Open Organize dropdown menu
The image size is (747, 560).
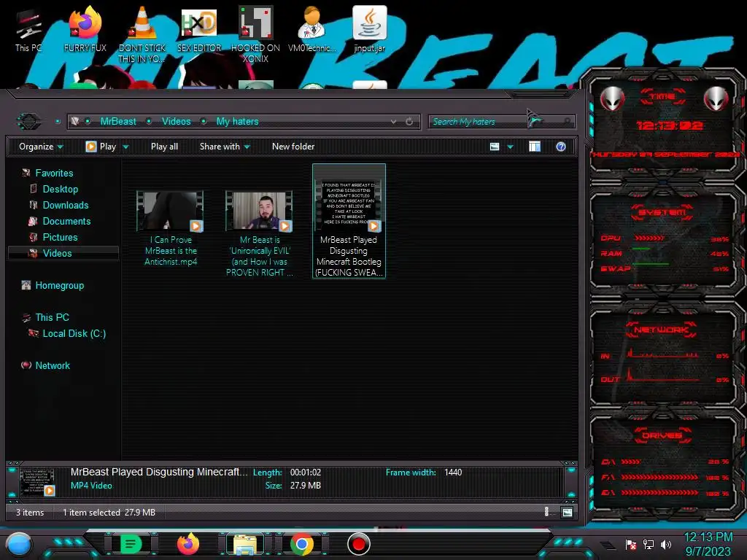41,146
